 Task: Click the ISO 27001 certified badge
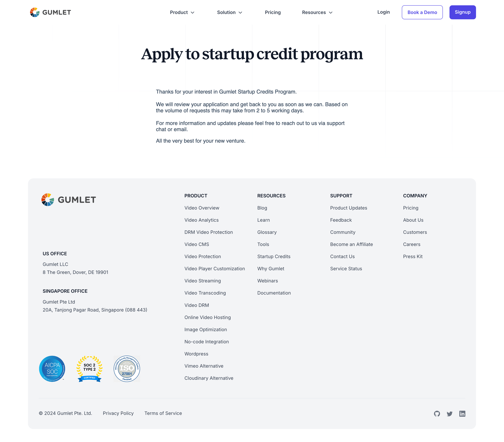tap(127, 369)
